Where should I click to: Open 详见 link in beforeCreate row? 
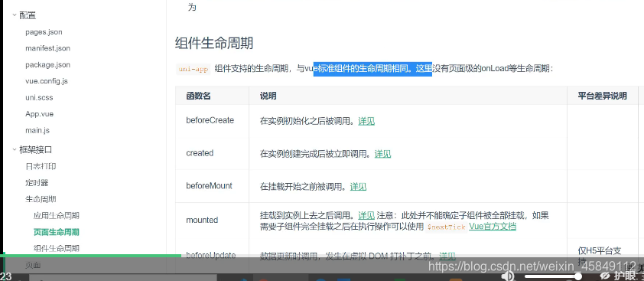[366, 122]
